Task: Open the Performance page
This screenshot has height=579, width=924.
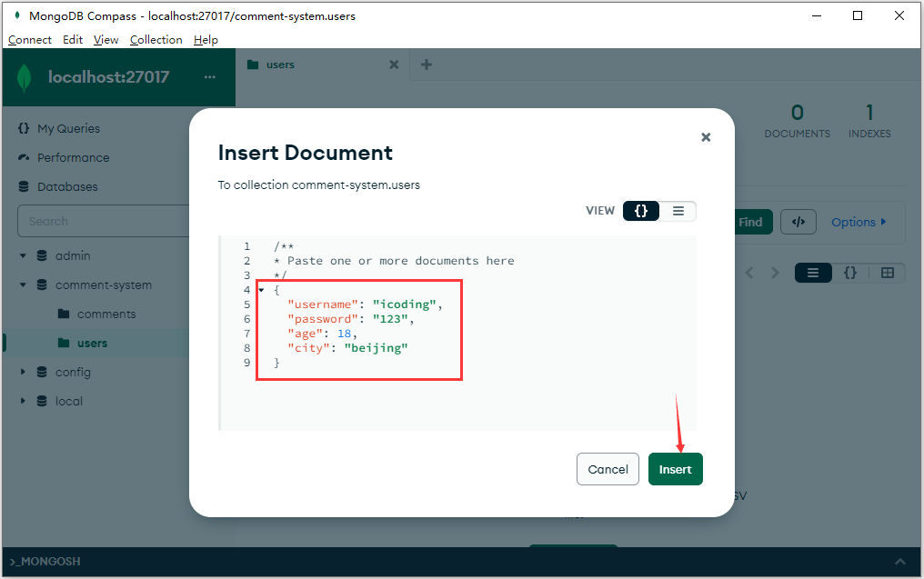Action: click(73, 157)
